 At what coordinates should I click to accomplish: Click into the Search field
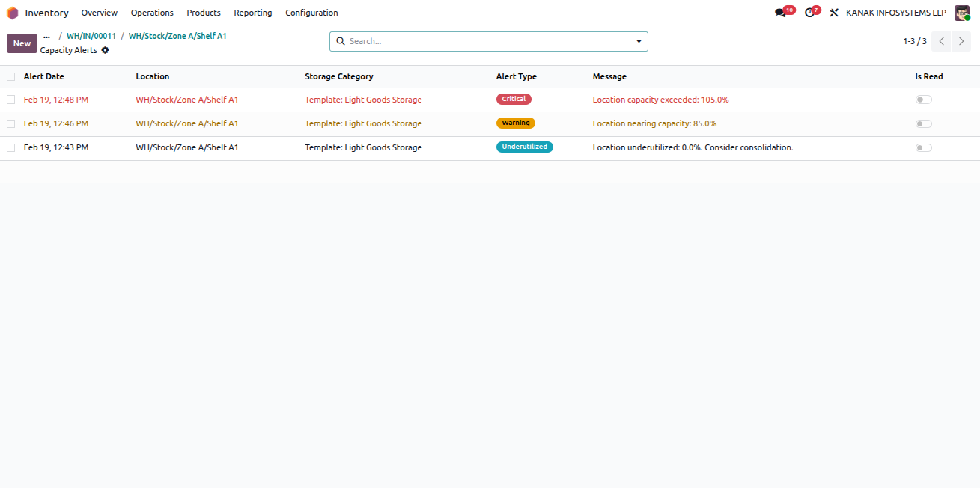point(488,41)
